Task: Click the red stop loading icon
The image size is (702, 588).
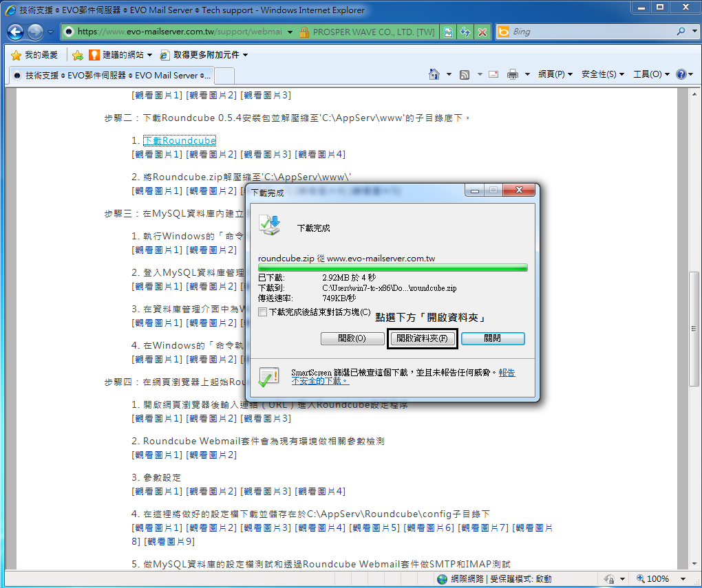Action: (x=482, y=32)
